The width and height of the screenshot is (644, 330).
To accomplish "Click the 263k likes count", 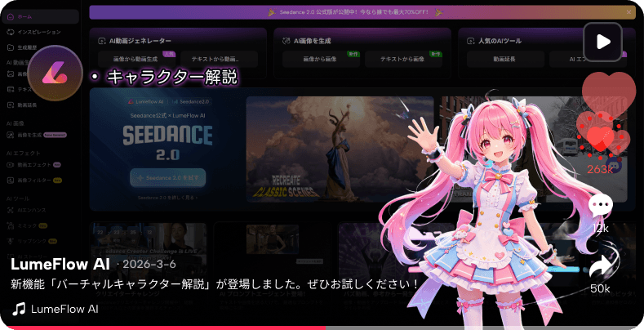I will coord(600,169).
